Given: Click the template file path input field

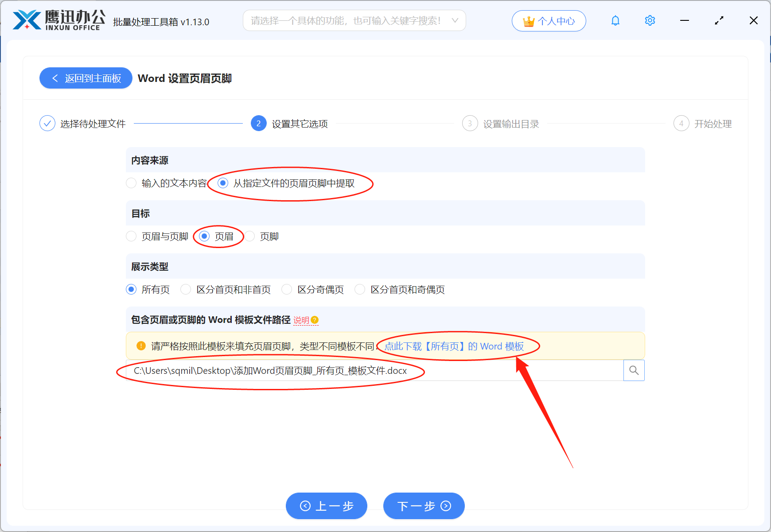Looking at the screenshot, I should tap(354, 370).
